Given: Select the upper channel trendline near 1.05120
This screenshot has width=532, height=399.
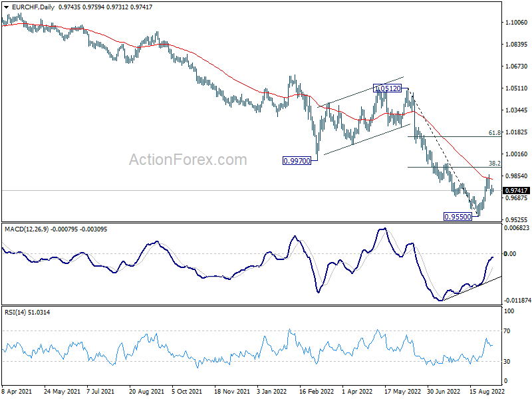Looking at the screenshot, I should [x=360, y=92].
